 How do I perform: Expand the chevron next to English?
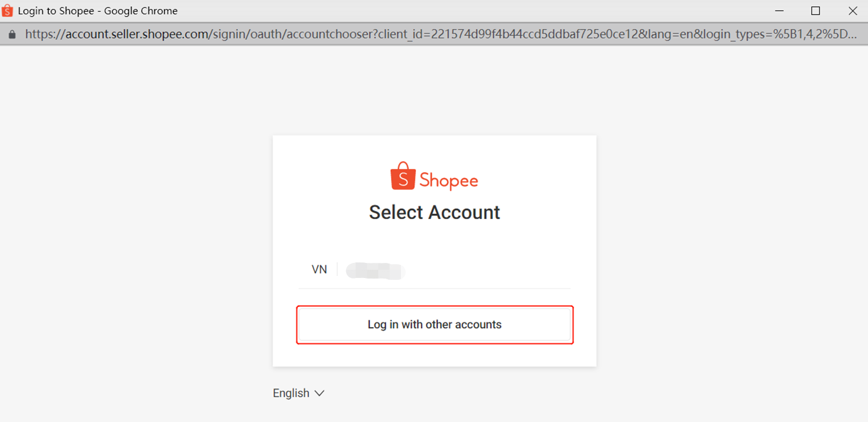pyautogui.click(x=319, y=393)
